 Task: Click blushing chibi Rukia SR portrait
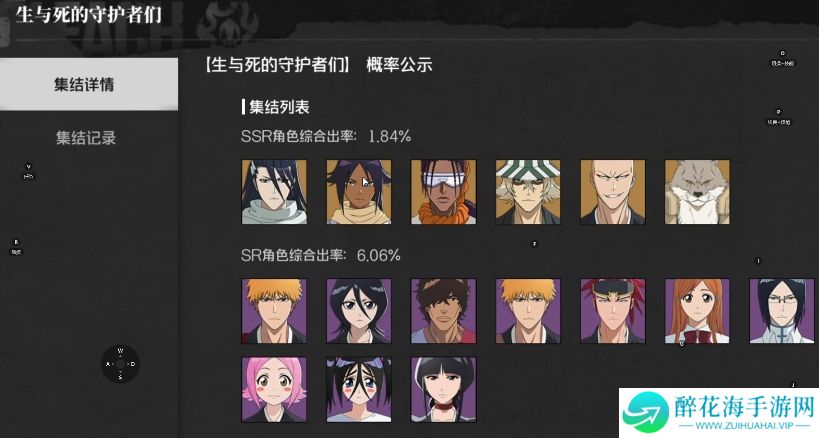tap(359, 389)
